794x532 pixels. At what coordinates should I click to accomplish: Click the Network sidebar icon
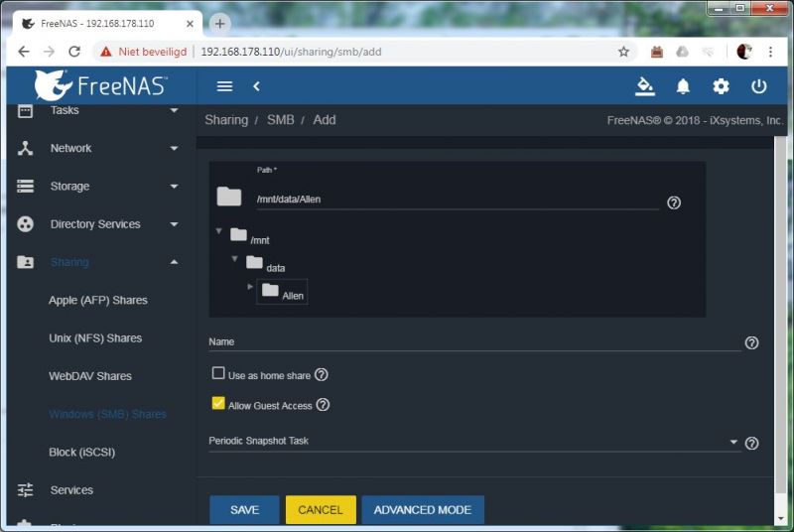pyautogui.click(x=25, y=148)
